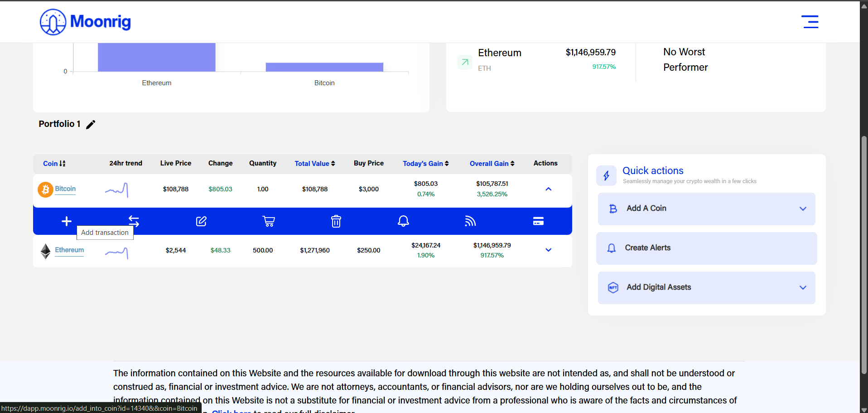
Task: Click the plus Add transaction icon
Action: pyautogui.click(x=67, y=221)
